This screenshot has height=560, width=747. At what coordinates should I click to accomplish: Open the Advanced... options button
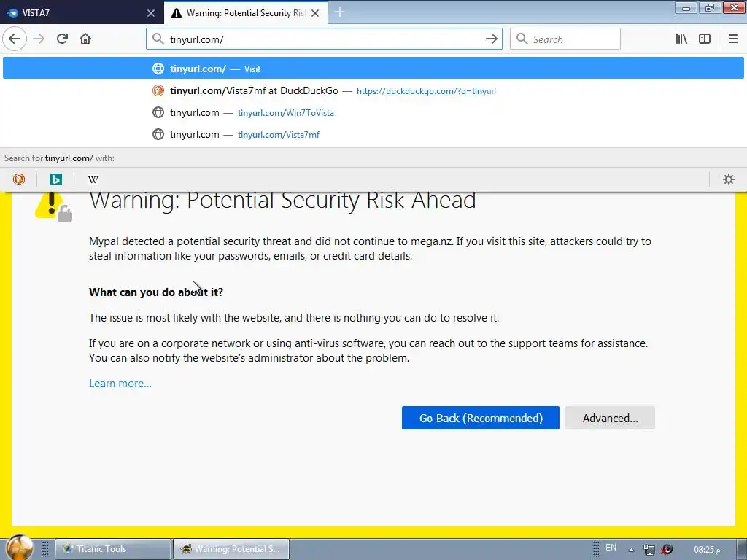click(610, 418)
